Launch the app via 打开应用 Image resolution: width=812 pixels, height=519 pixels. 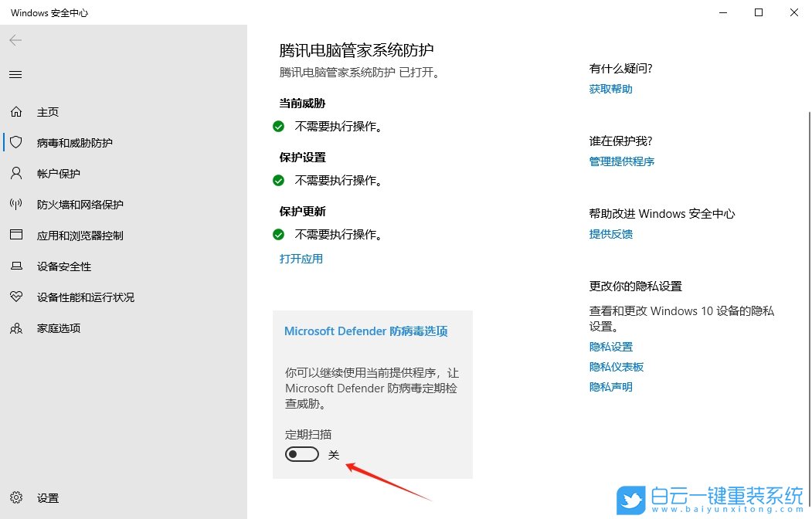click(301, 259)
